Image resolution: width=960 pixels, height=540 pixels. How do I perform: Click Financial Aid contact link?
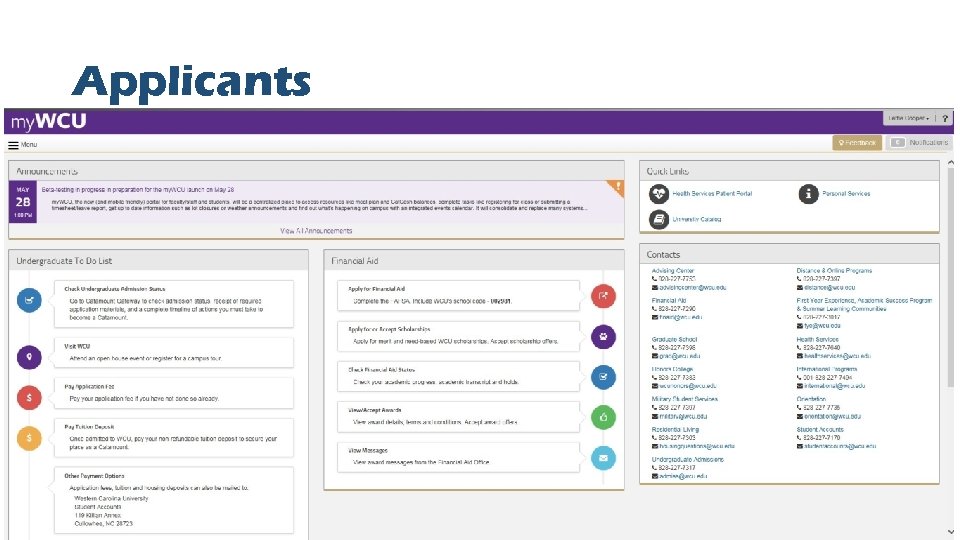pyautogui.click(x=669, y=301)
